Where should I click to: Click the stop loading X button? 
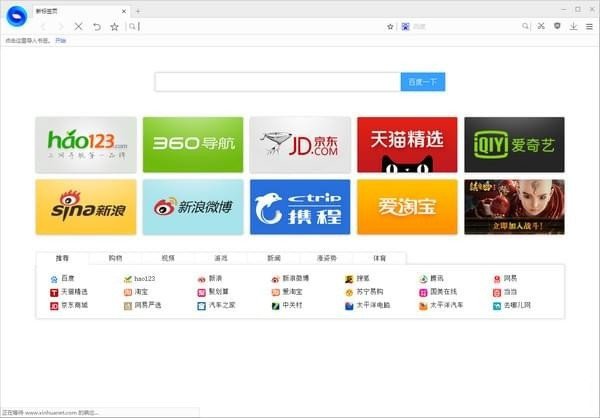click(x=78, y=26)
